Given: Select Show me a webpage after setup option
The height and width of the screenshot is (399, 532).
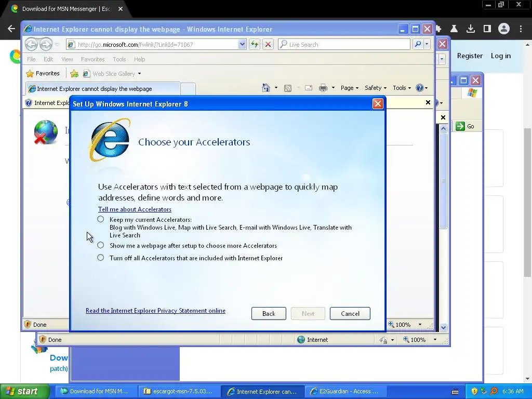Looking at the screenshot, I should (x=100, y=245).
